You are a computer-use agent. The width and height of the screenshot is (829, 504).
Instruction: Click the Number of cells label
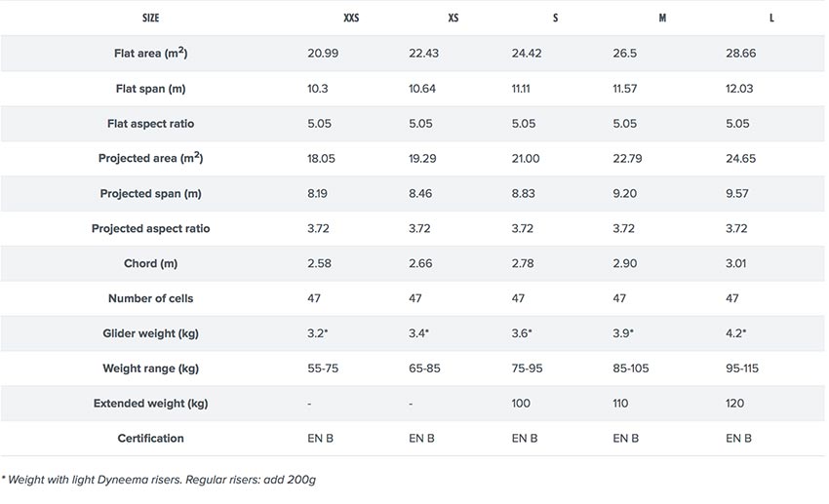click(x=150, y=298)
